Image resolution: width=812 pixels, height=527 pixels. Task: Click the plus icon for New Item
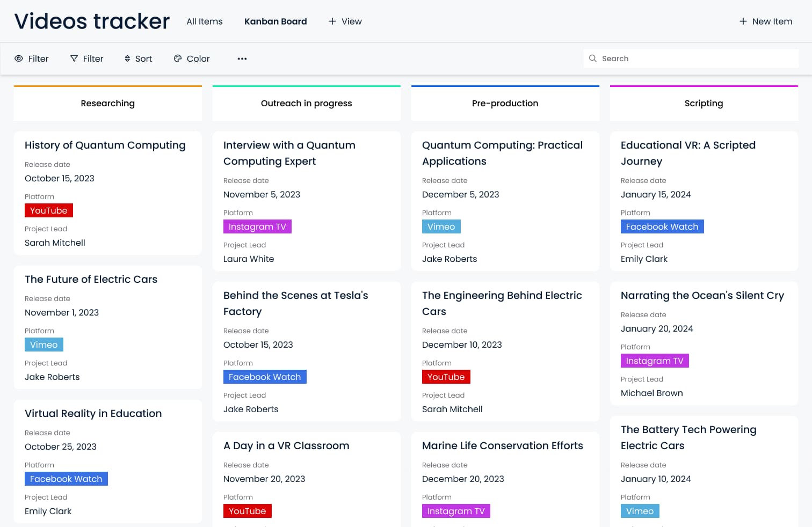coord(743,21)
